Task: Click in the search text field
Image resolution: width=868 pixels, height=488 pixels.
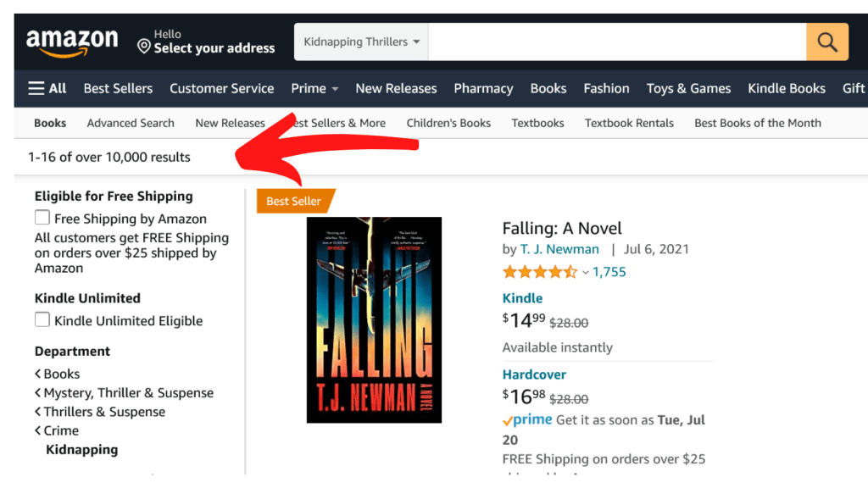Action: pyautogui.click(x=616, y=42)
